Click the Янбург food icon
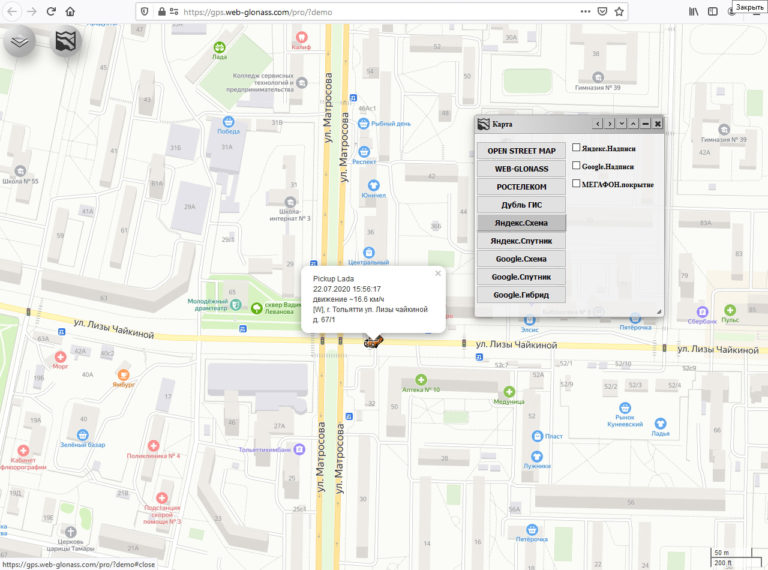 point(123,375)
